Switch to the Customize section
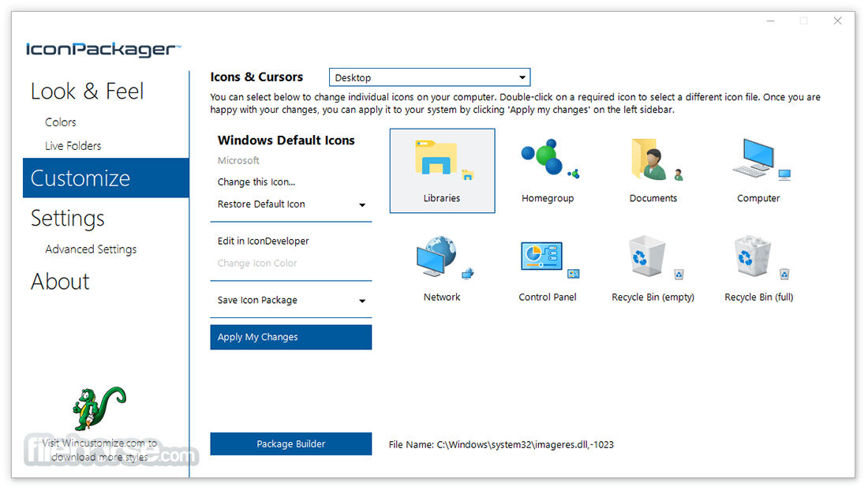Image resolution: width=868 pixels, height=490 pixels. (x=106, y=178)
